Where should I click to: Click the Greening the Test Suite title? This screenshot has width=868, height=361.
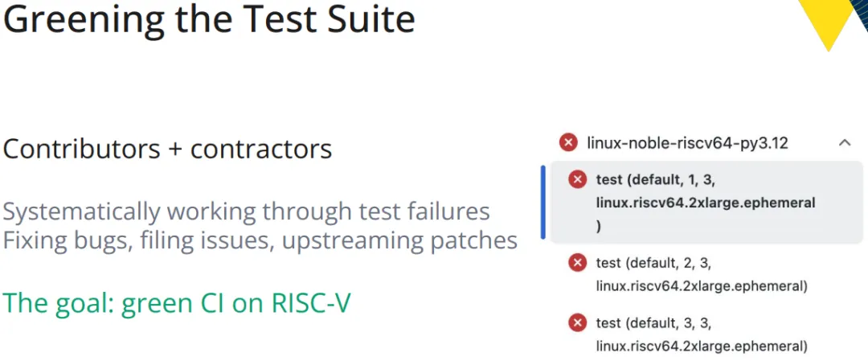pyautogui.click(x=209, y=18)
